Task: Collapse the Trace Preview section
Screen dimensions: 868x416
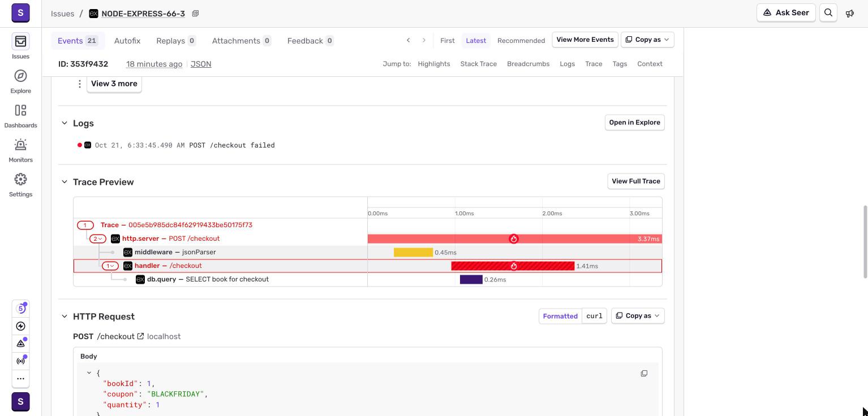Action: 65,182
